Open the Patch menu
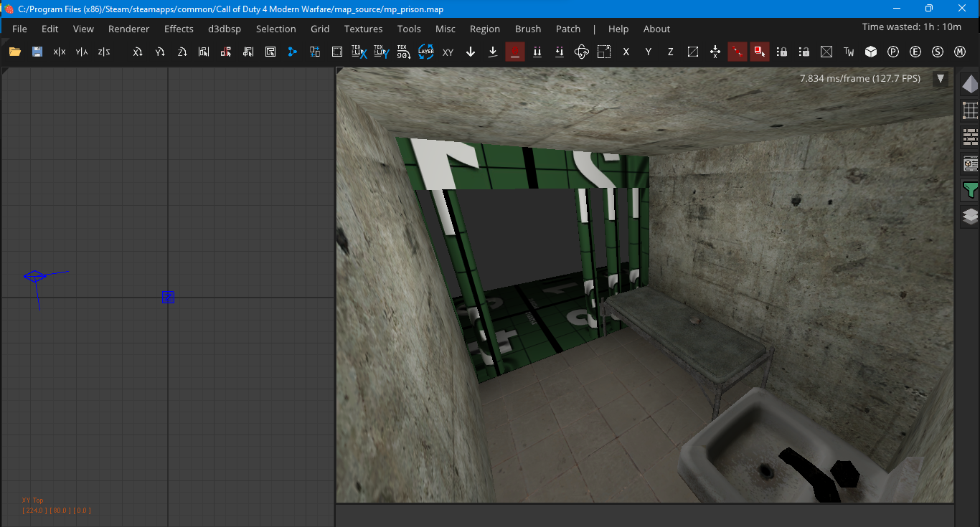The width and height of the screenshot is (980, 527). tap(568, 29)
